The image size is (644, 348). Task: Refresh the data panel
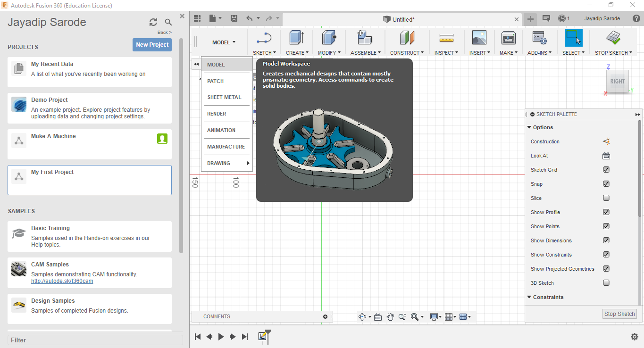153,22
